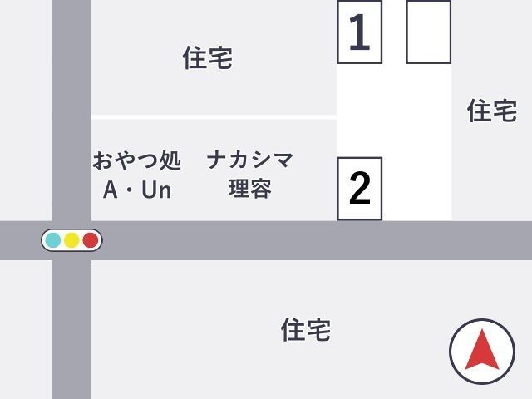Screen dimensions: 532x399
Task: Click the vertical gray road south of the intersection
Action: point(71,329)
